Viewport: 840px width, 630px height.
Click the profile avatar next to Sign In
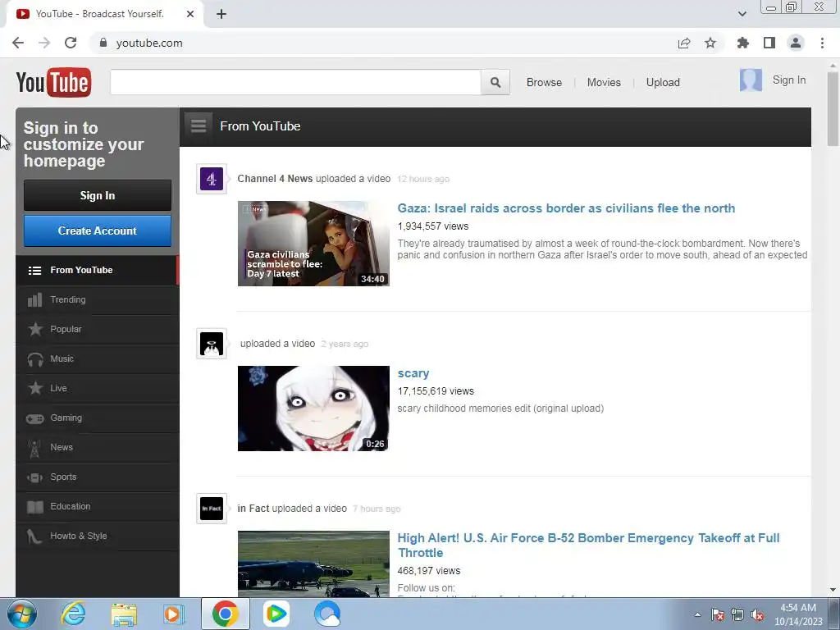pos(751,80)
